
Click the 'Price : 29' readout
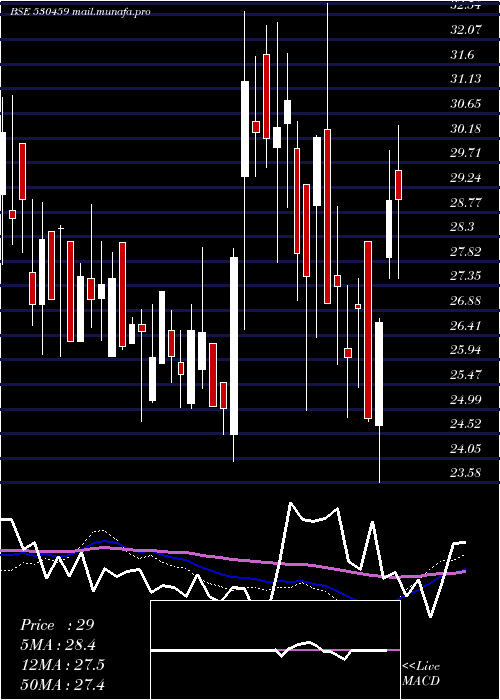click(58, 625)
